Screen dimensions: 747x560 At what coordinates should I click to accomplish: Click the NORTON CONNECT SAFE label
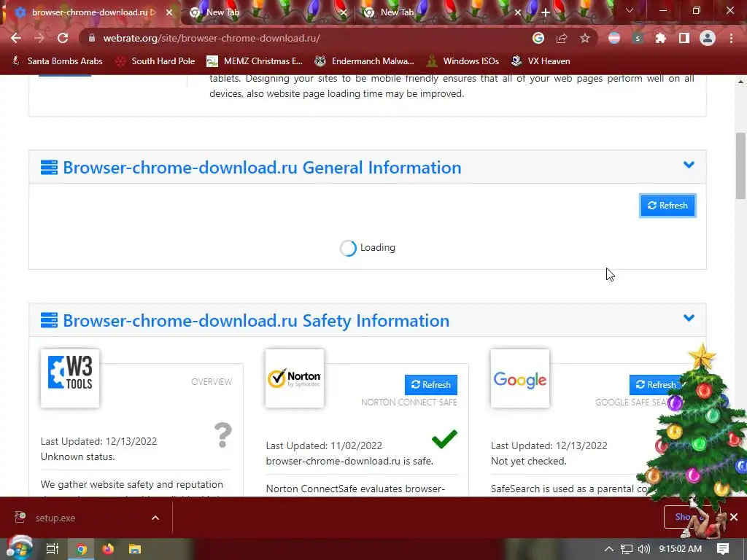click(x=409, y=402)
